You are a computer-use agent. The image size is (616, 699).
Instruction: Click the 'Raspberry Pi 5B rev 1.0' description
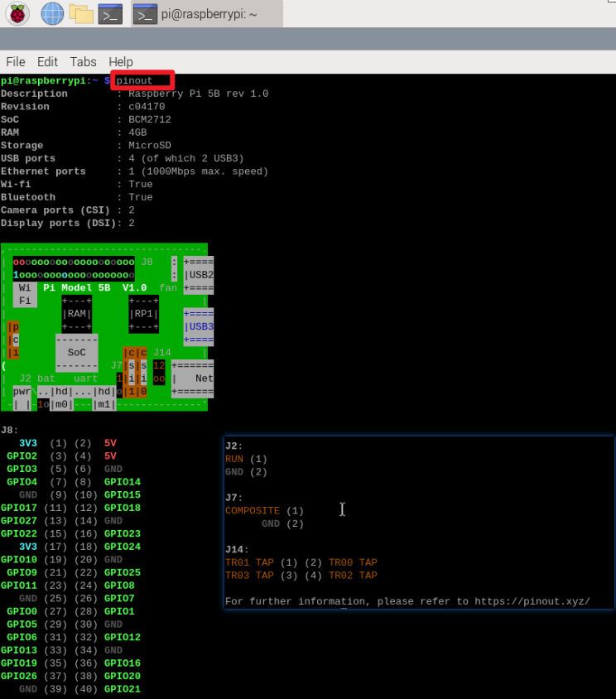(x=199, y=94)
